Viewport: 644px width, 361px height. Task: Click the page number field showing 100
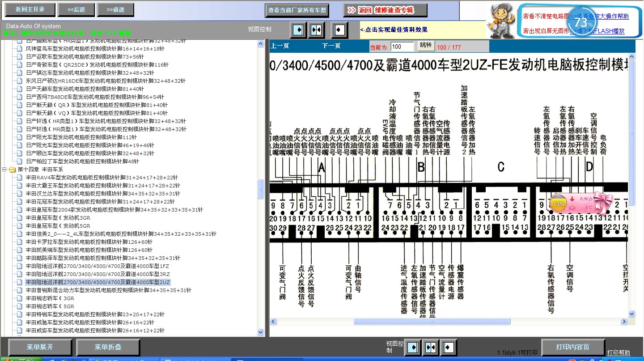(x=402, y=47)
